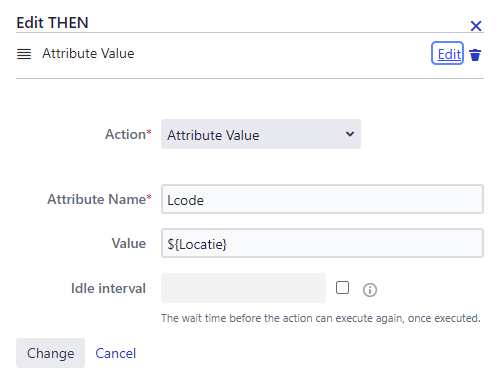Delete the Attribute Value action with trash icon

475,55
